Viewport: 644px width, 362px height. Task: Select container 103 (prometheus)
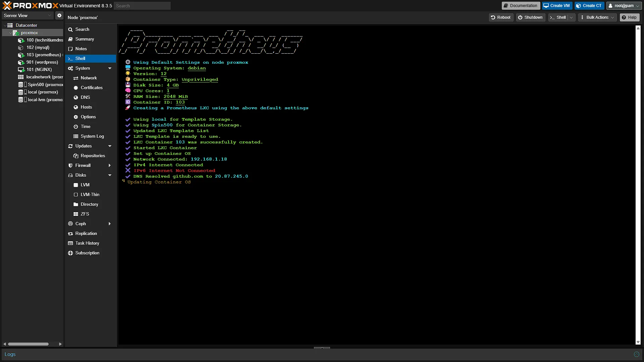coord(41,55)
